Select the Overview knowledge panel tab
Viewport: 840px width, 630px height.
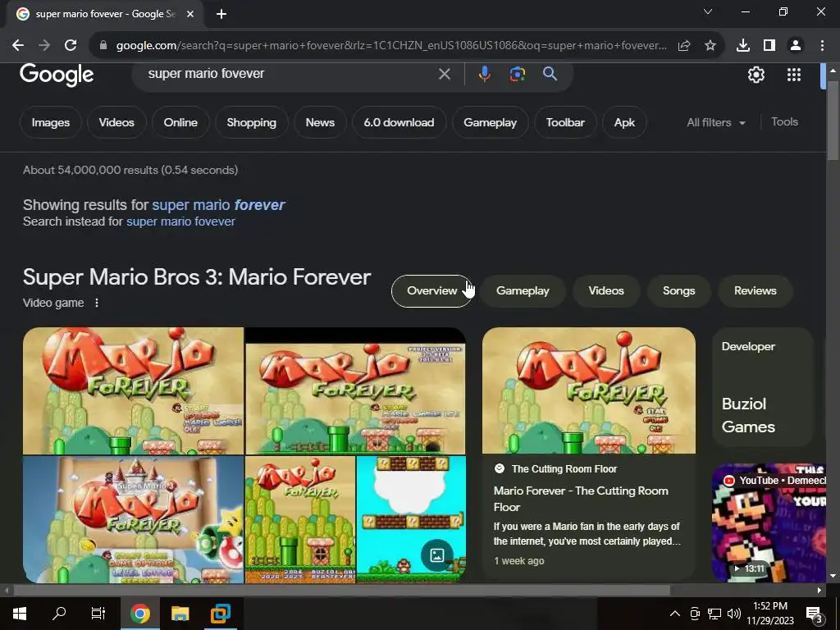431,290
